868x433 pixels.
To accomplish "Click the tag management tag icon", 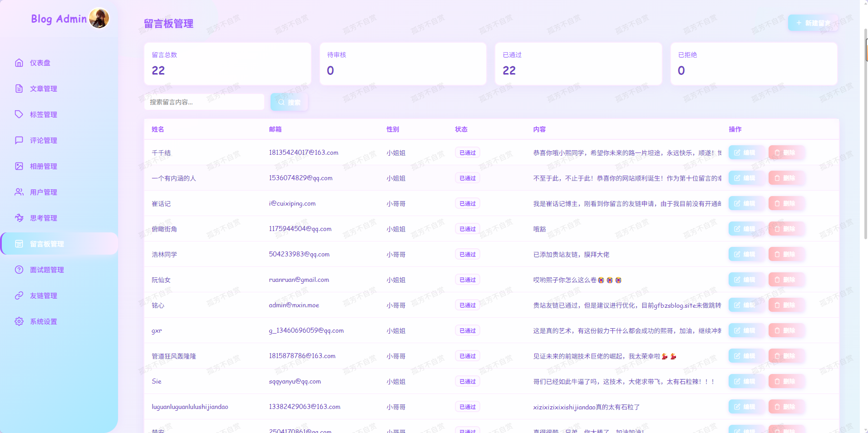I will point(19,114).
